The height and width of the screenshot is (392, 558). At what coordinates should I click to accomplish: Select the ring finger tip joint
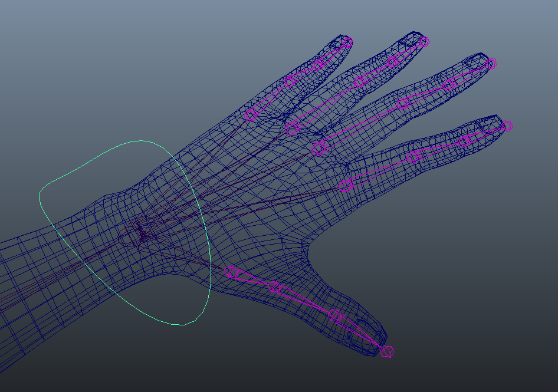click(x=424, y=42)
